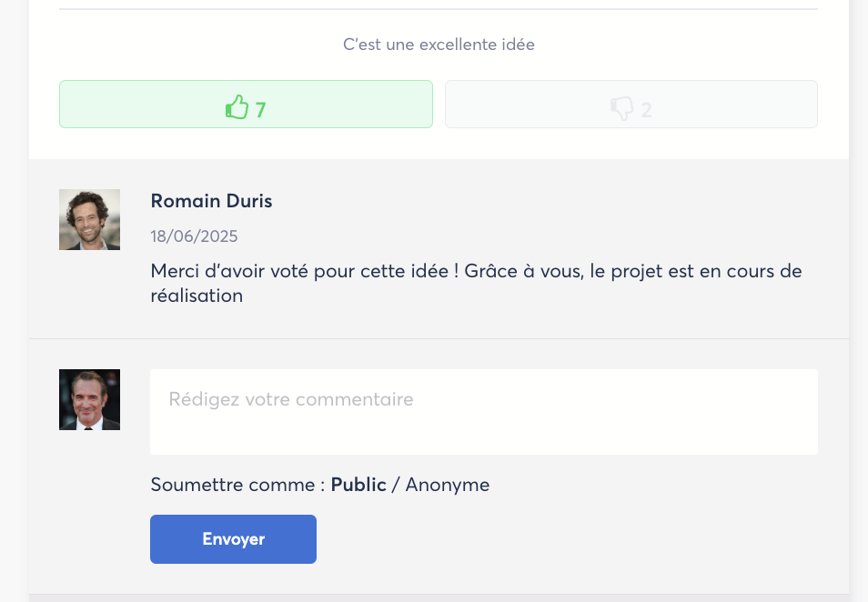Select the "Public" submission option
868x602 pixels.
(x=358, y=485)
